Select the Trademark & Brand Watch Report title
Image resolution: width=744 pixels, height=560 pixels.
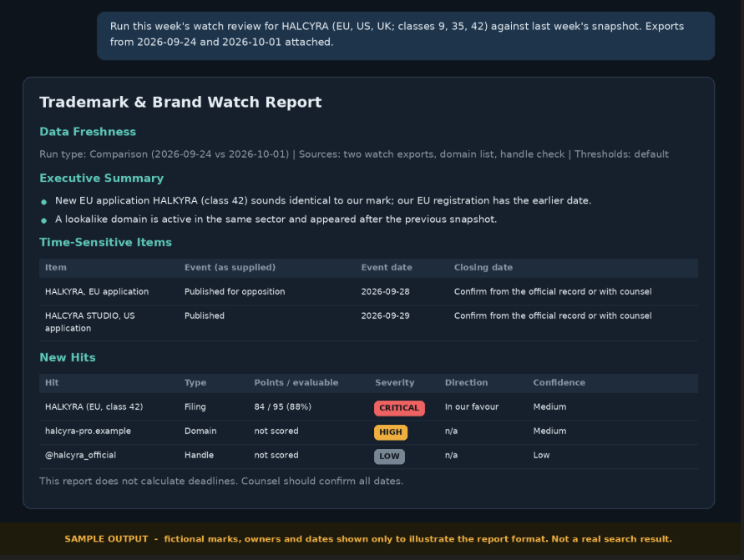pyautogui.click(x=180, y=103)
